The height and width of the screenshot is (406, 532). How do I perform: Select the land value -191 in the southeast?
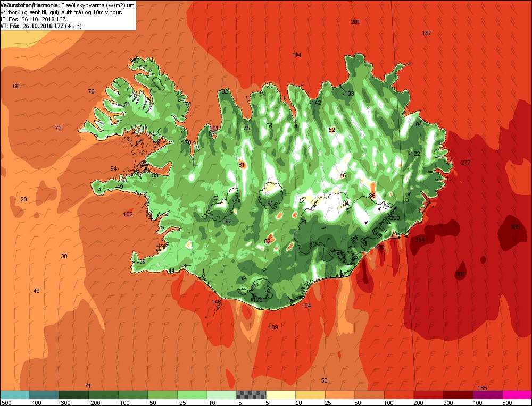[x=336, y=252]
